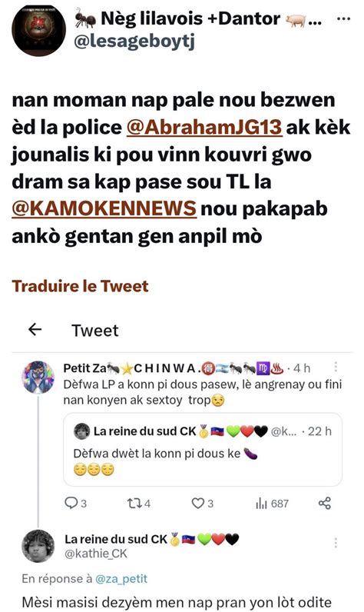Screen dimensions: 364x612
Task: Open Nèg lilavois profile picture
Action: (38, 31)
